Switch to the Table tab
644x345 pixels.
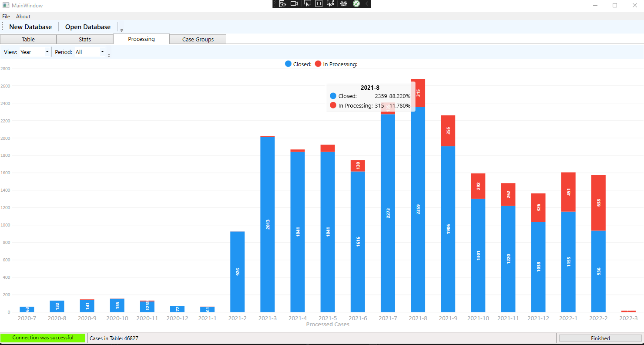pyautogui.click(x=28, y=39)
